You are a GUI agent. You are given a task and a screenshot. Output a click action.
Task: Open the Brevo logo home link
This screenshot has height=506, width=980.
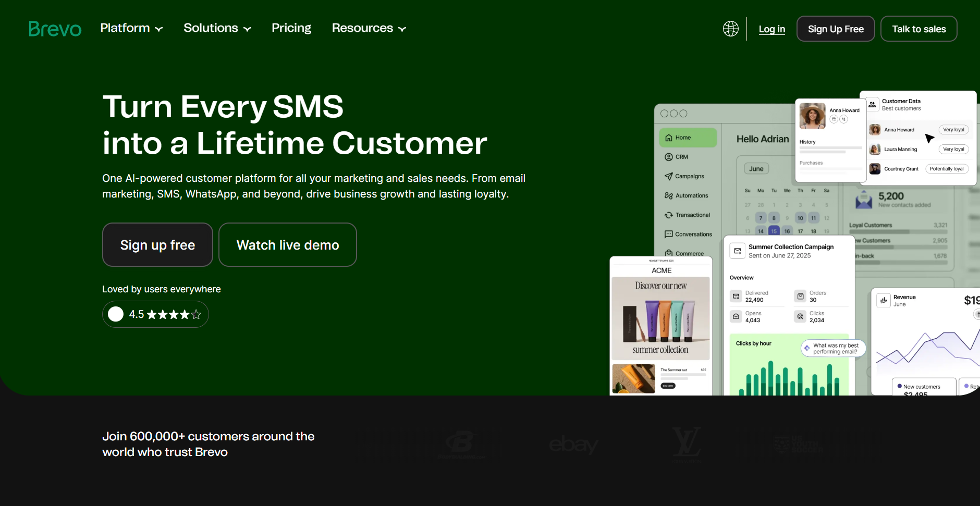coord(55,29)
